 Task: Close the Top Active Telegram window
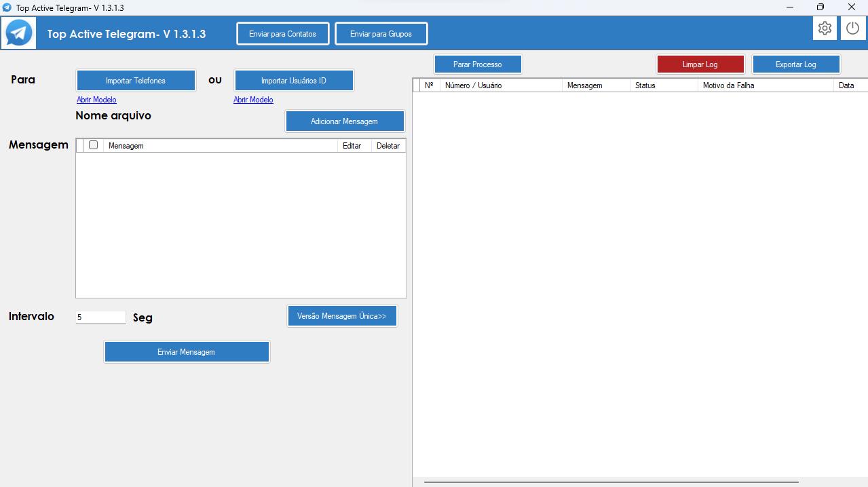(x=852, y=7)
